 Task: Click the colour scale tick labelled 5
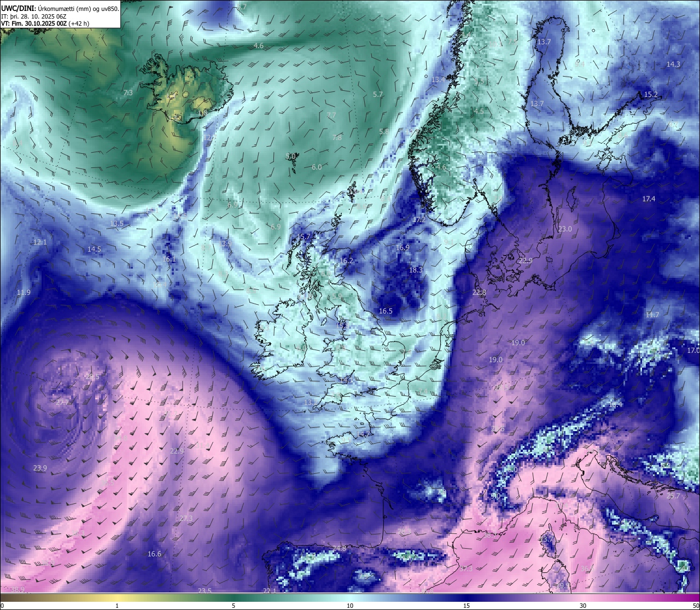tap(234, 606)
